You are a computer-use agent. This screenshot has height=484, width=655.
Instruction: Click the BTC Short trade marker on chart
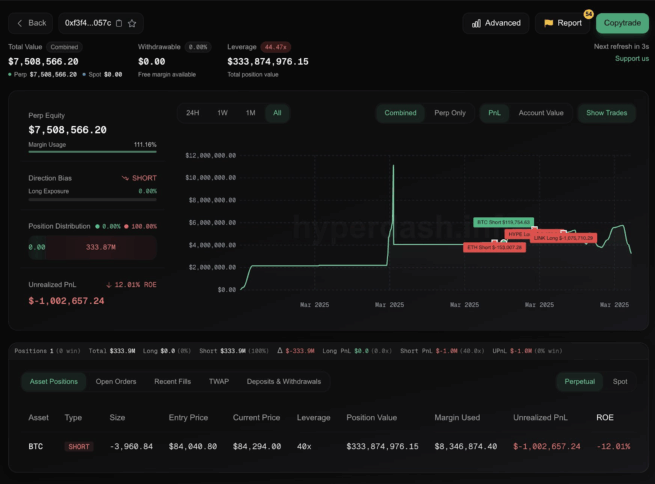coord(503,222)
